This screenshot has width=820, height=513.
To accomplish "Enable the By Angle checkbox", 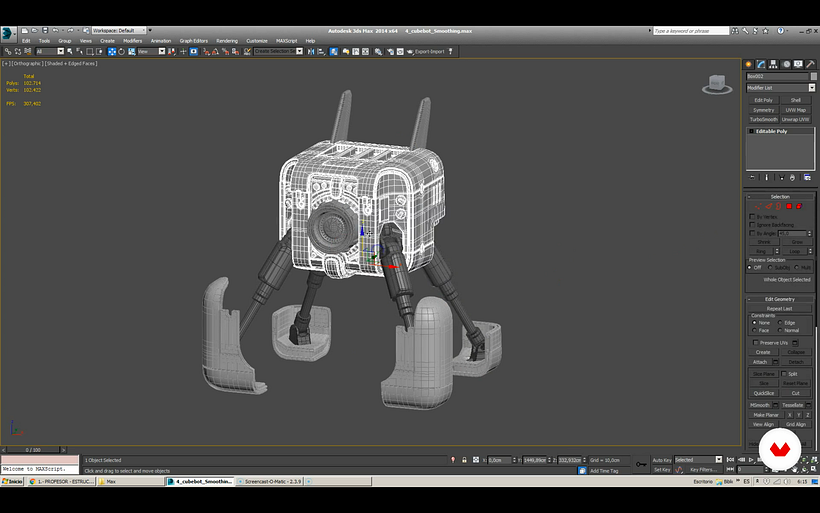I will [x=753, y=233].
